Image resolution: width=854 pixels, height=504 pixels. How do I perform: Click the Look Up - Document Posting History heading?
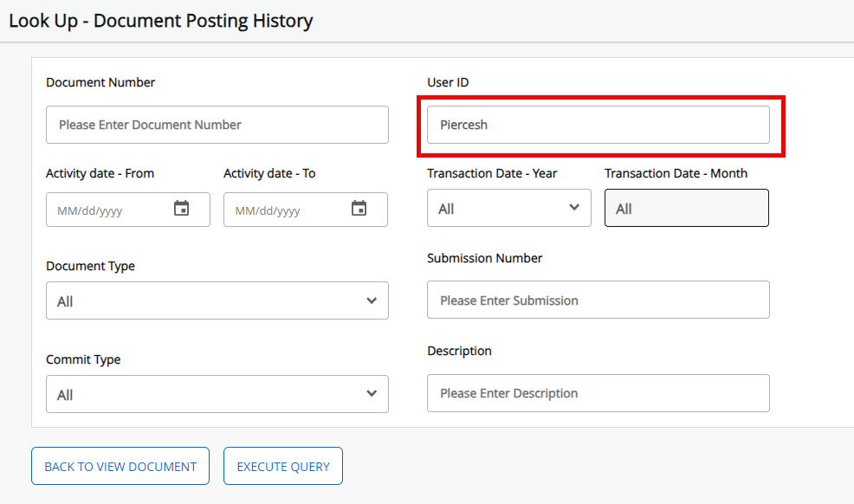[161, 21]
